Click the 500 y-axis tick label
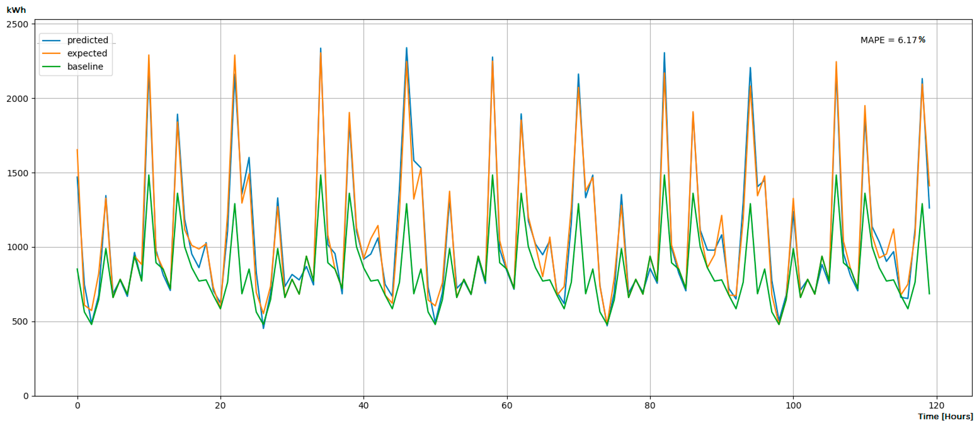Screen dimensions: 980x429 (20, 322)
